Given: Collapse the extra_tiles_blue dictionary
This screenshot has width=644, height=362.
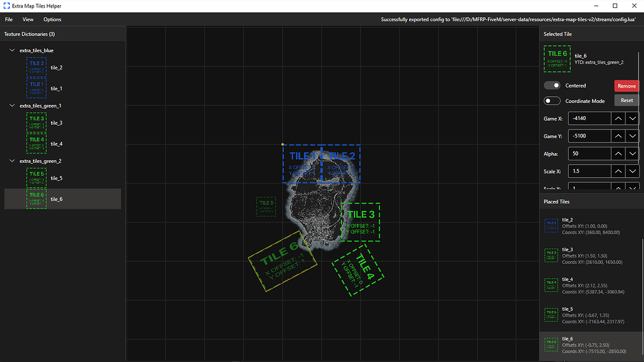Looking at the screenshot, I should 12,50.
